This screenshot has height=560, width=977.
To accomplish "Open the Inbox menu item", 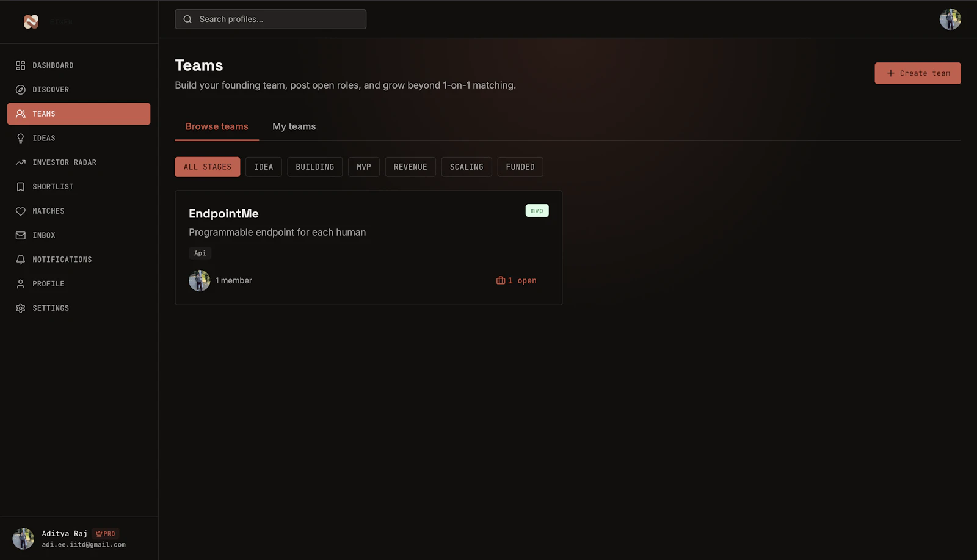I will point(79,235).
